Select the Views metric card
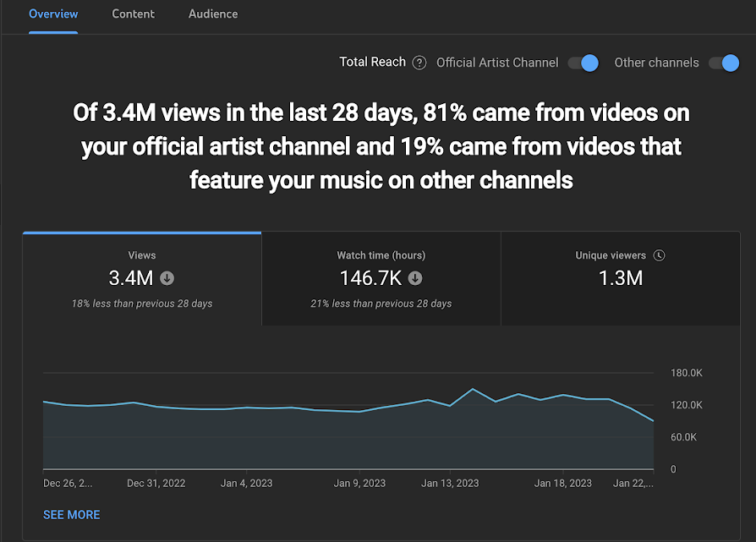Screen dimensions: 756x542 [142, 279]
